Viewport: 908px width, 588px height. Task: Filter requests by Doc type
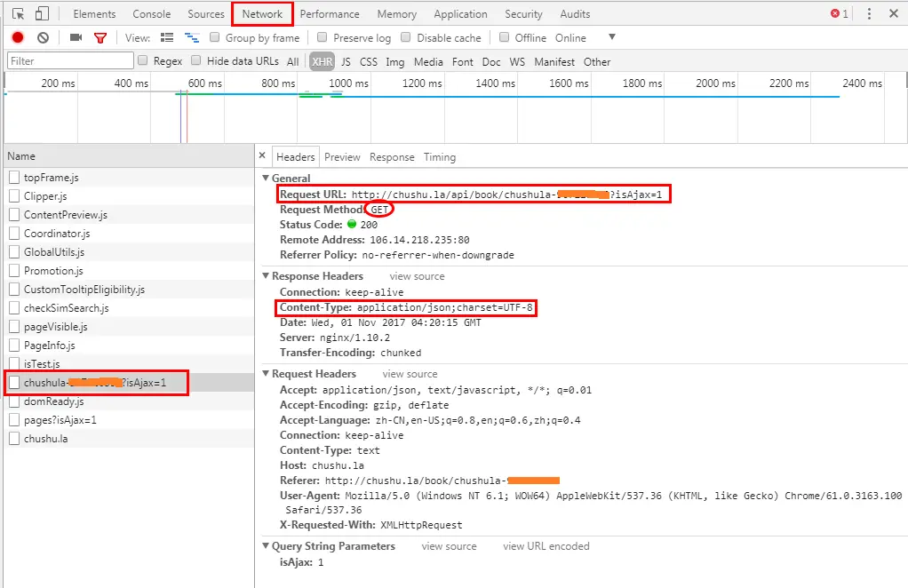pos(491,61)
